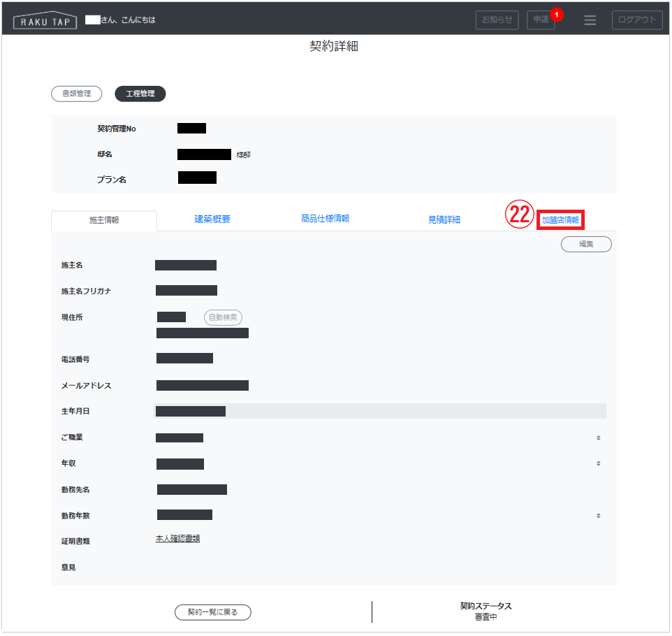
Task: Select the 施主情報 tab
Action: tap(104, 220)
